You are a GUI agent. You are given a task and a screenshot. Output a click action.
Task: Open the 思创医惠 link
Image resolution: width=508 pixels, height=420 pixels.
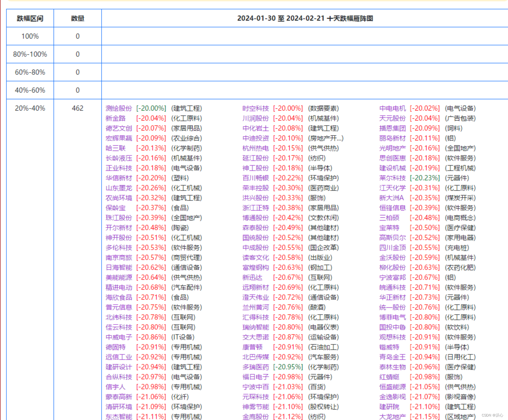click(x=392, y=158)
